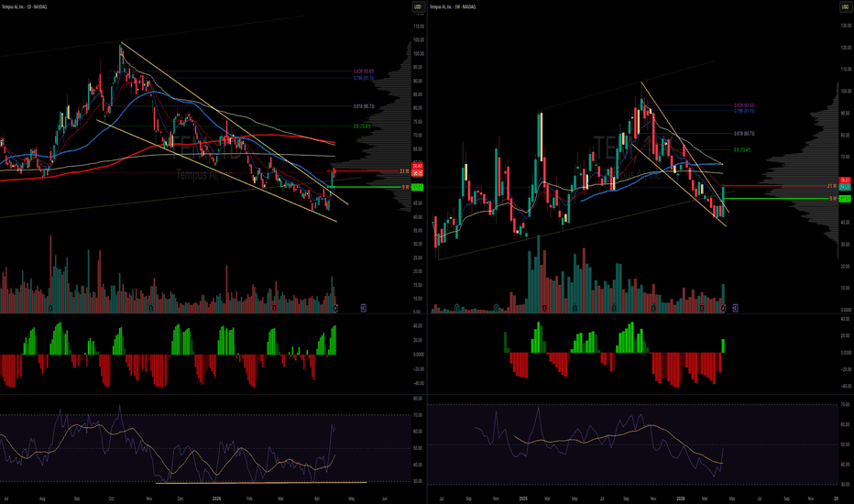
Task: Open first green event marker on weekly chart
Action: pos(457,309)
